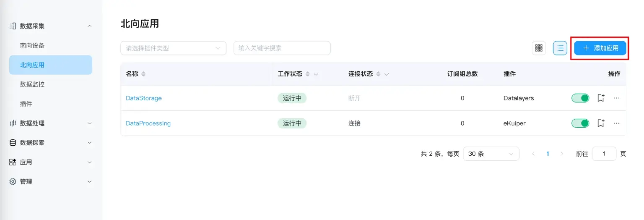Click the keyword search input field
This screenshot has height=220, width=644.
[x=282, y=48]
